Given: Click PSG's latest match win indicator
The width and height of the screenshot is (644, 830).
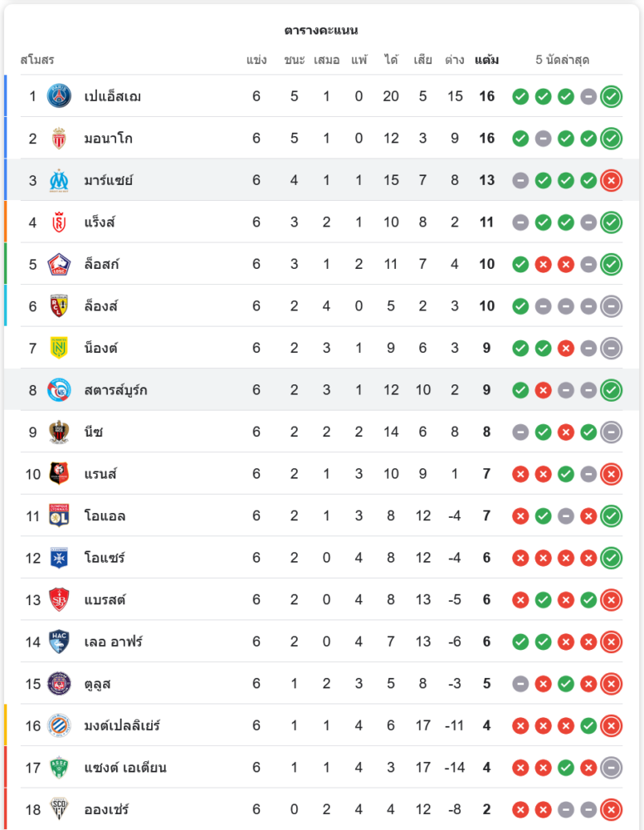Looking at the screenshot, I should (x=612, y=96).
